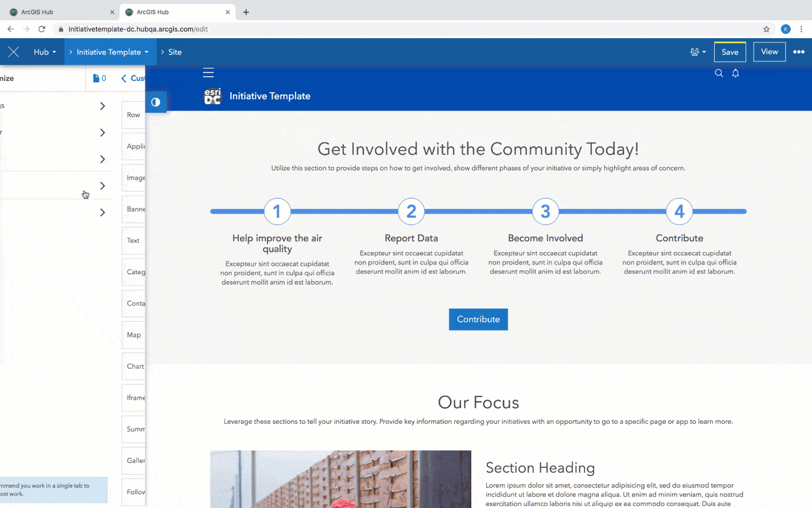
Task: Click the page count icon showing 0
Action: point(99,78)
